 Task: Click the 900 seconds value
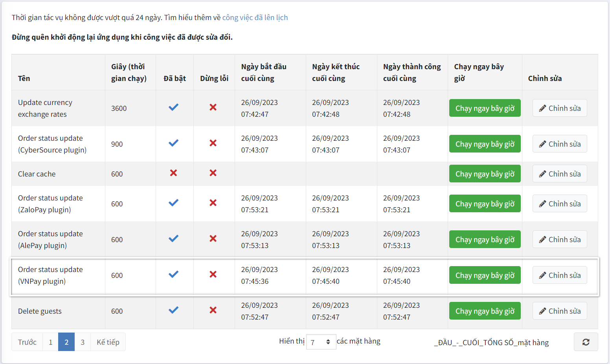coord(117,144)
